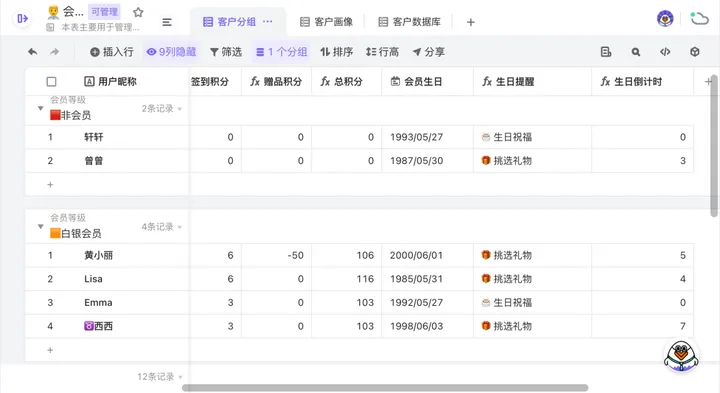Undo the last action

pos(33,52)
